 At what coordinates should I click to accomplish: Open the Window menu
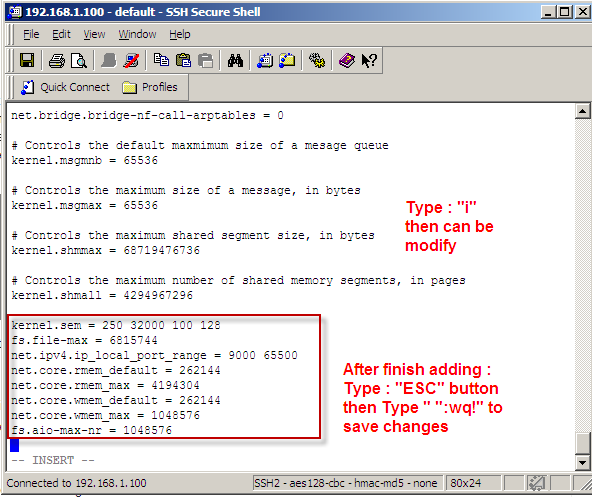[x=137, y=34]
